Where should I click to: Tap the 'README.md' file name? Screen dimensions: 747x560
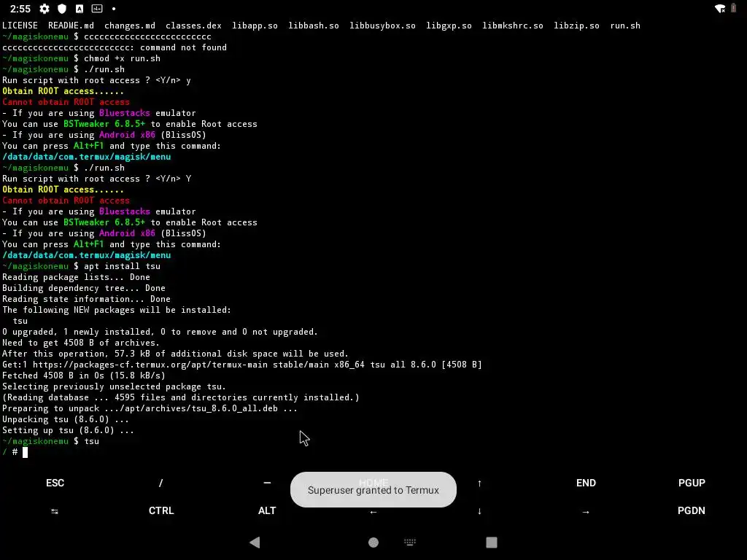coord(71,26)
